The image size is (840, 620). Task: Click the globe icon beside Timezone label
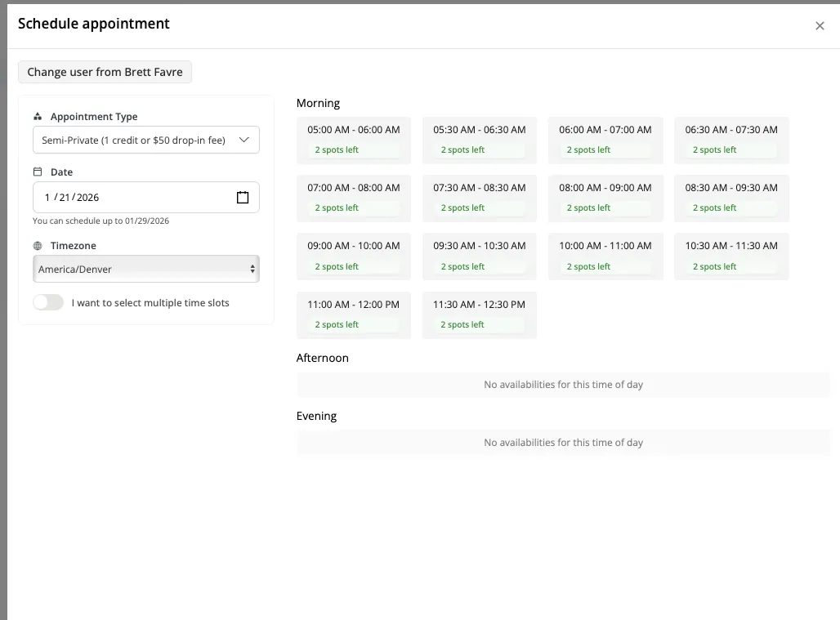pos(38,246)
